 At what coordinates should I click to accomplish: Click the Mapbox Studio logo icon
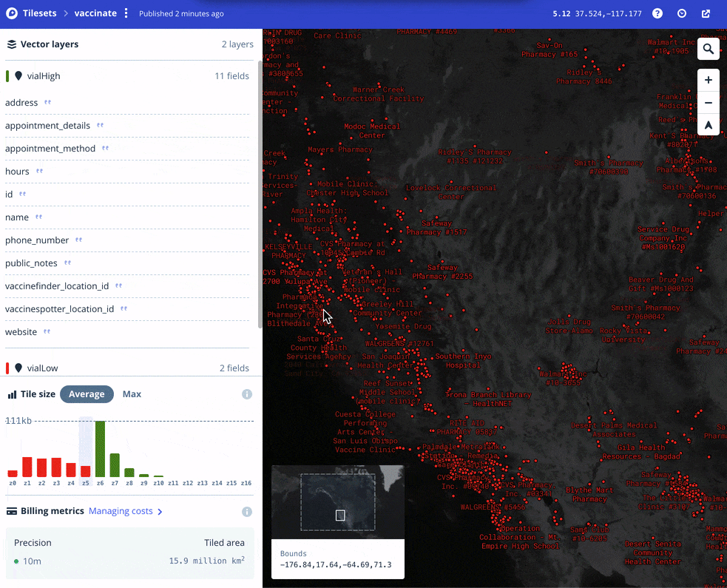point(12,13)
